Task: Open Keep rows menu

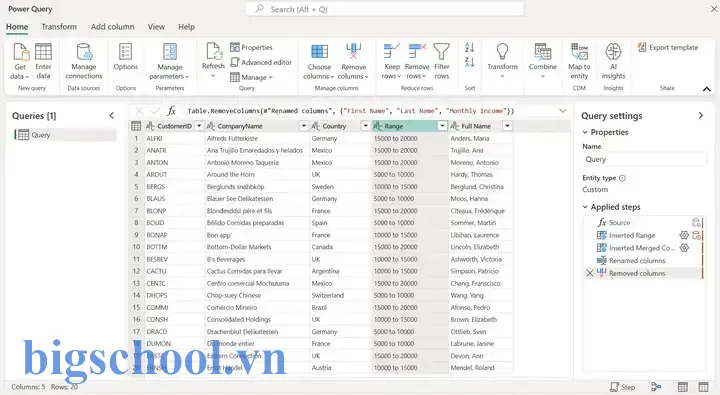Action: pos(392,62)
